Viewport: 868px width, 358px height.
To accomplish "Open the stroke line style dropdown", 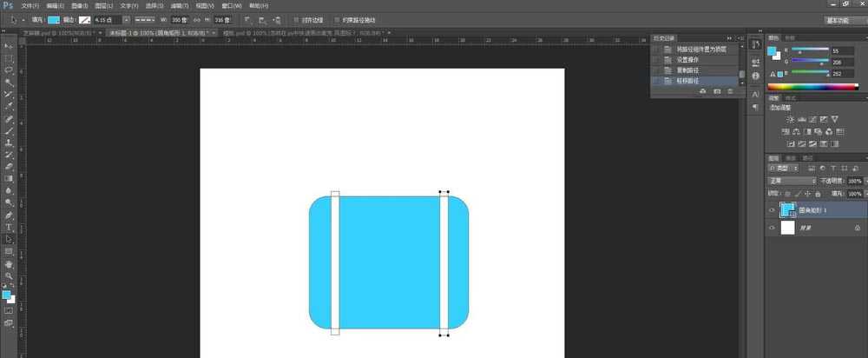I will tap(145, 19).
